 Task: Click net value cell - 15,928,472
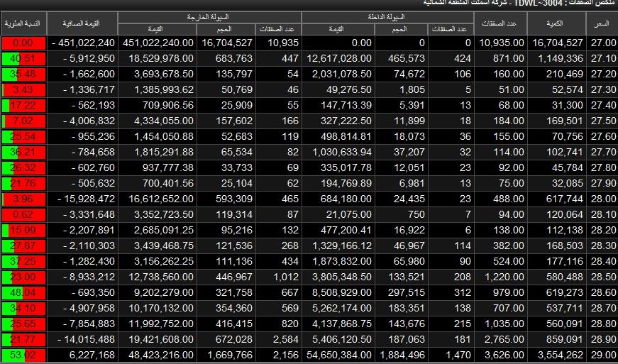[82, 199]
